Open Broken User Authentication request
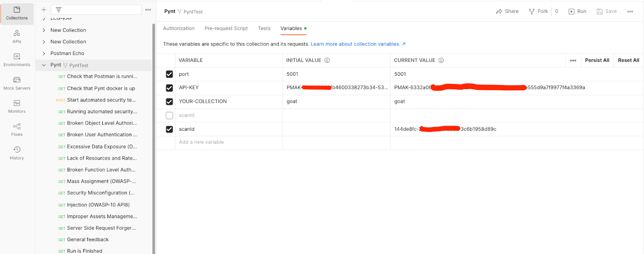 (97, 135)
